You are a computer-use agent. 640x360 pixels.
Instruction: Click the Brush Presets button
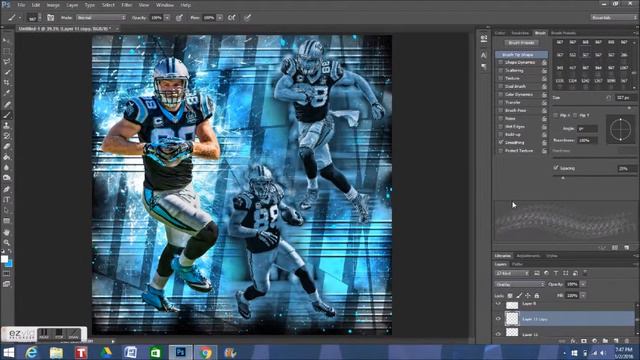[x=521, y=42]
